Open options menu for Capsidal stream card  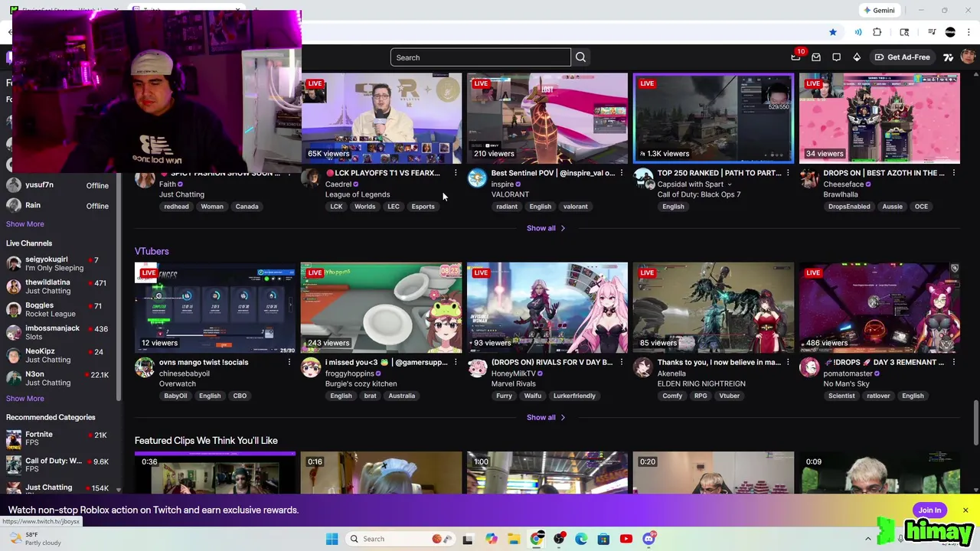tap(788, 173)
